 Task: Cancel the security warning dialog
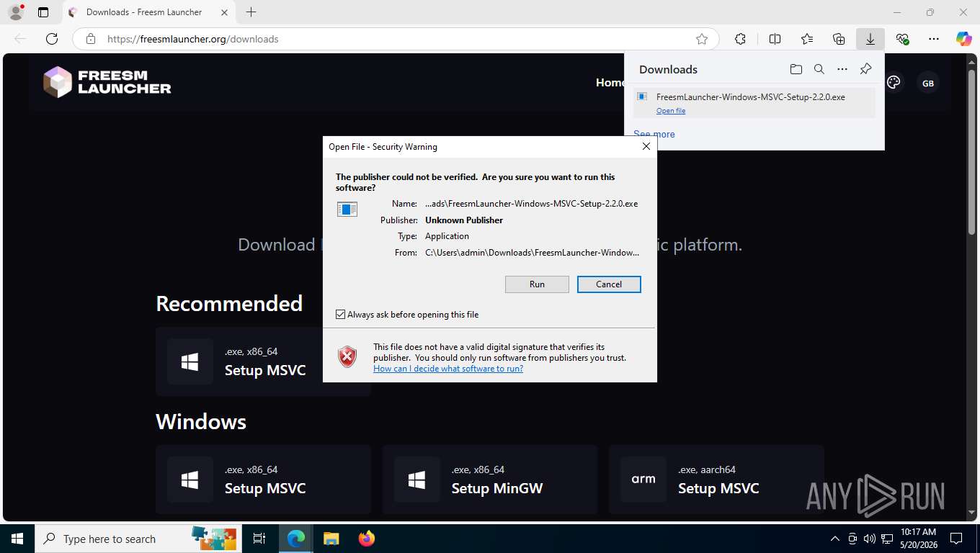[609, 284]
